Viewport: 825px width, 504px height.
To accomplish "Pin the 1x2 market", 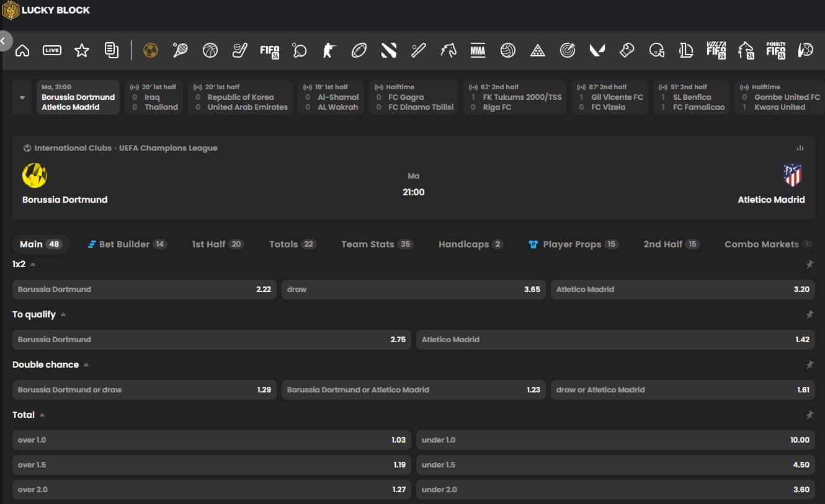I will 809,265.
